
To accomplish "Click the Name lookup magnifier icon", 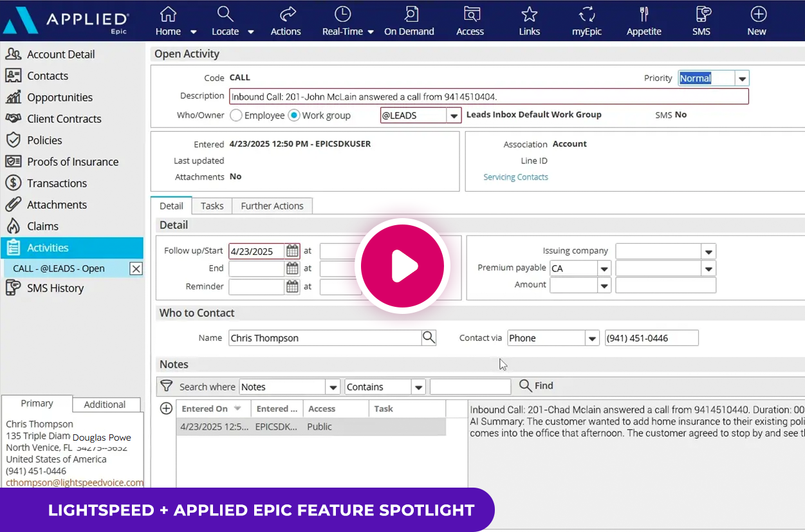I will click(x=429, y=337).
